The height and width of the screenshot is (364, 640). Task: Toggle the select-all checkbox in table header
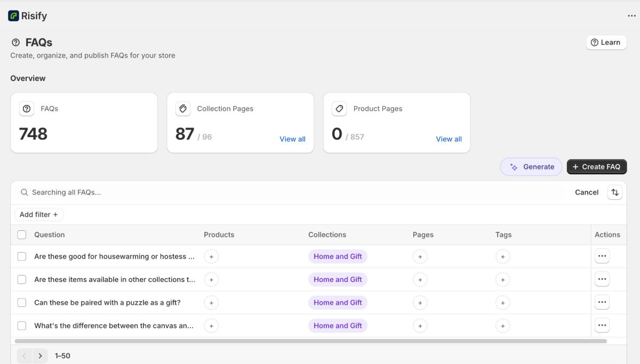22,234
